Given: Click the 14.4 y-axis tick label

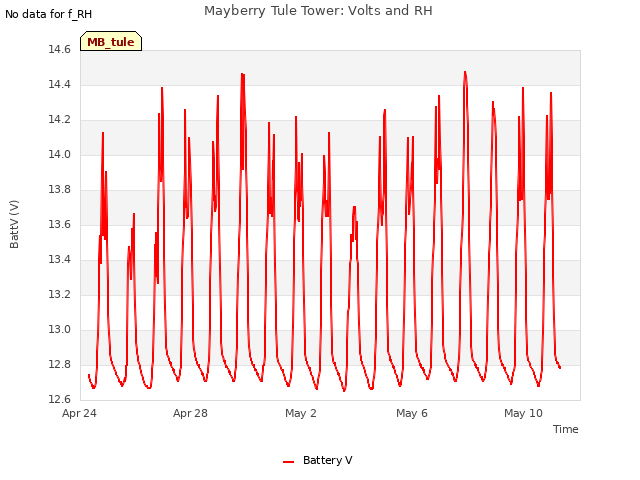Looking at the screenshot, I should click(x=60, y=85).
